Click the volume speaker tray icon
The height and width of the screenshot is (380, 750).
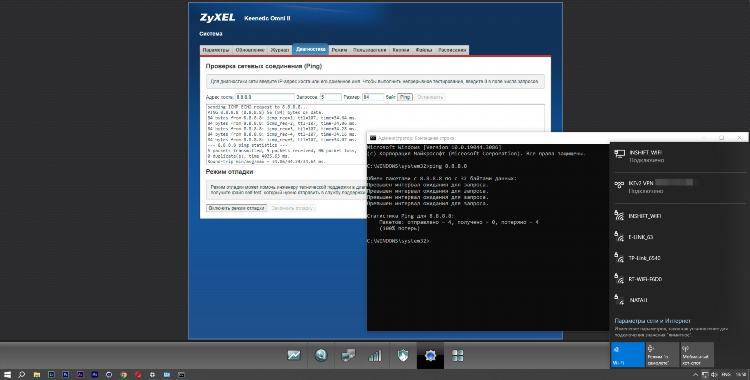point(714,375)
